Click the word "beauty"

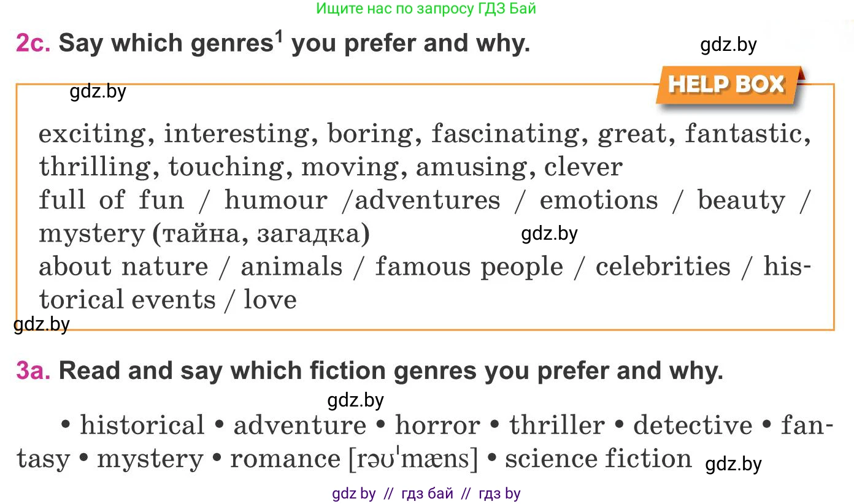click(741, 200)
